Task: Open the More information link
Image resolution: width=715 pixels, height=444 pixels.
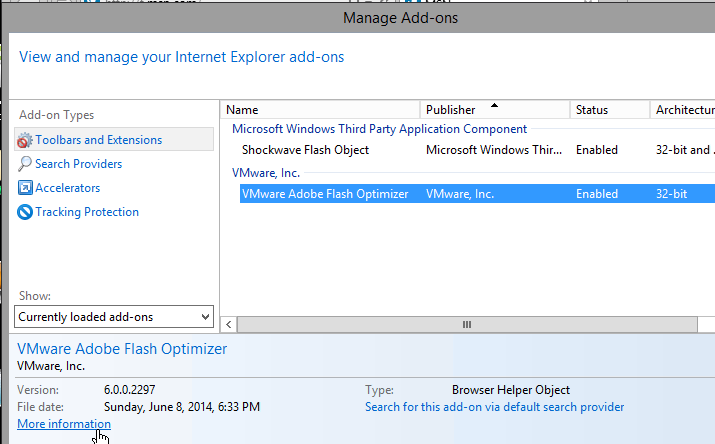Action: click(x=64, y=424)
